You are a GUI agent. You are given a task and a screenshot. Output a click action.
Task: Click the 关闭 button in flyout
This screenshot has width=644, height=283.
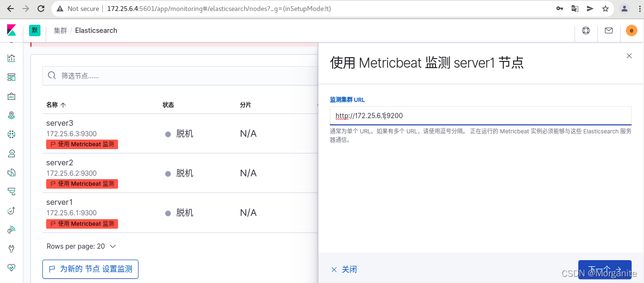(344, 270)
